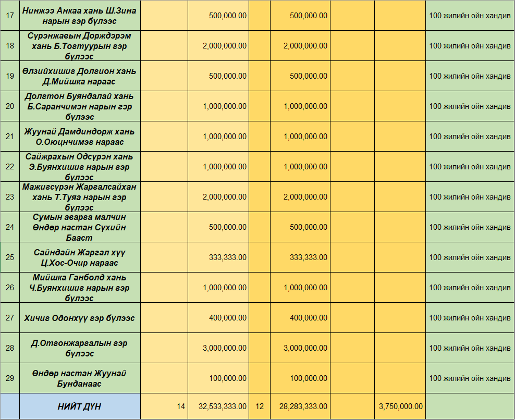This screenshot has height=420, width=515.
Task: Select count cell 12 in totals row
Action: 260,406
